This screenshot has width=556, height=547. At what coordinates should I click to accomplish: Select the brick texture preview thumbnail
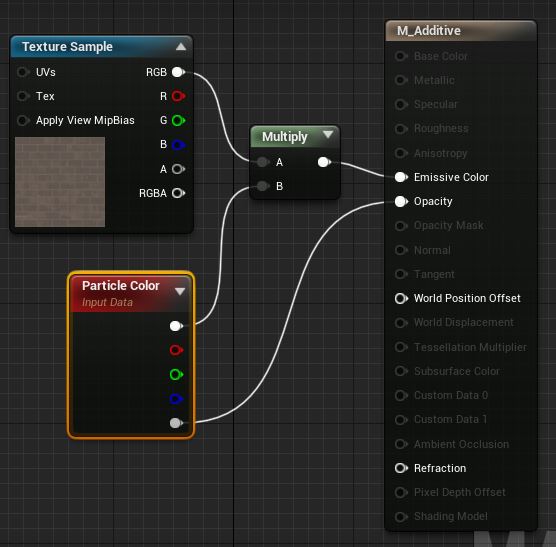click(60, 182)
